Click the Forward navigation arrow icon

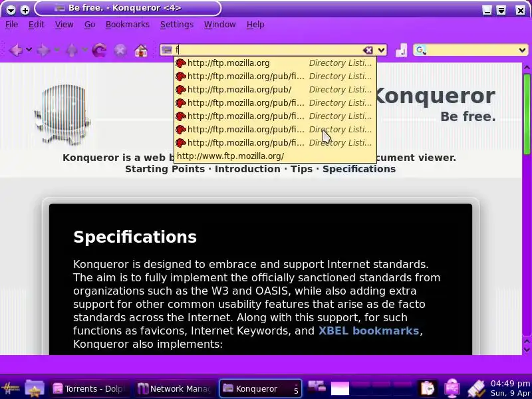(x=43, y=51)
